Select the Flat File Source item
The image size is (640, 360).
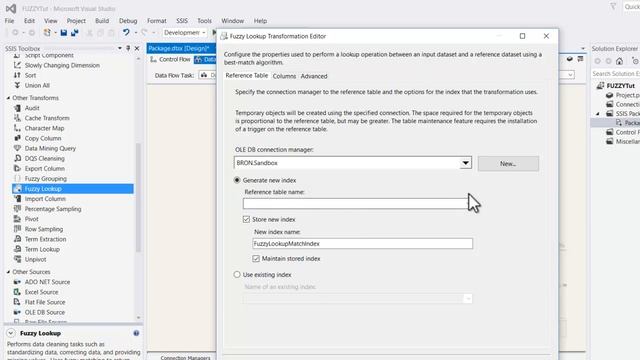coord(45,302)
